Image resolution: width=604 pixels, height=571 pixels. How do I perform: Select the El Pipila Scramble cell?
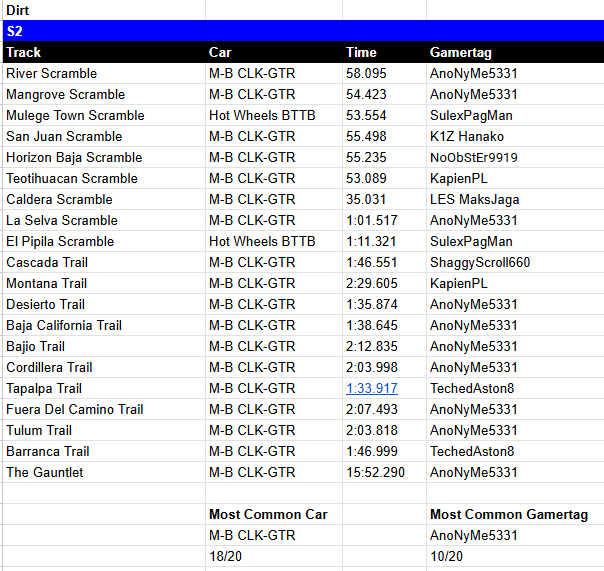104,241
